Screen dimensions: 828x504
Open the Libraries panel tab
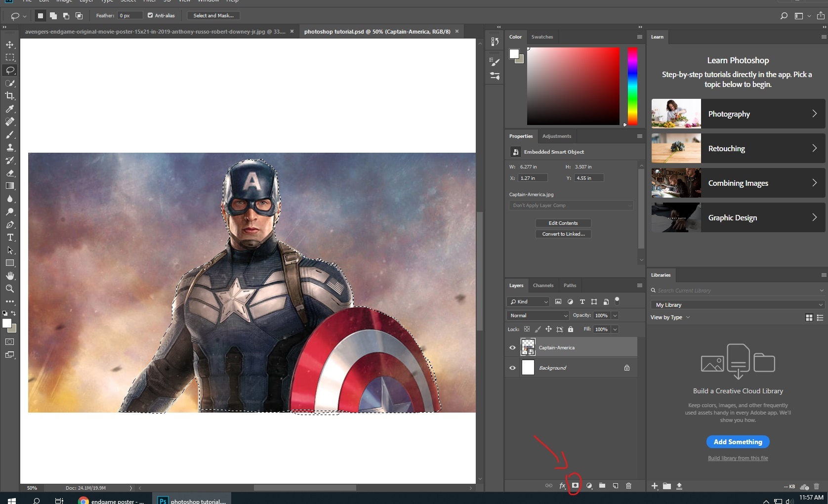click(x=661, y=275)
